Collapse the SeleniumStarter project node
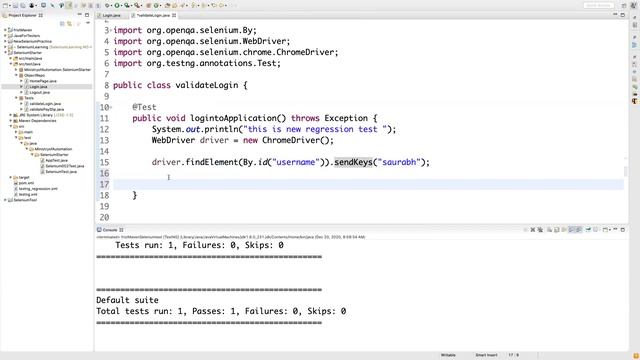 pos(5,53)
